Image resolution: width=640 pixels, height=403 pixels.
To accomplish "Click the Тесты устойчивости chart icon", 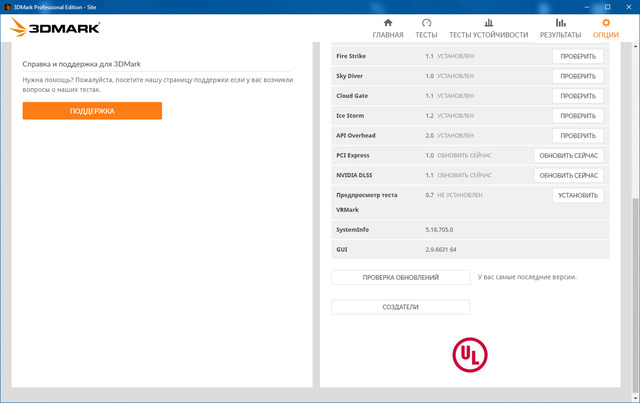I will (488, 22).
